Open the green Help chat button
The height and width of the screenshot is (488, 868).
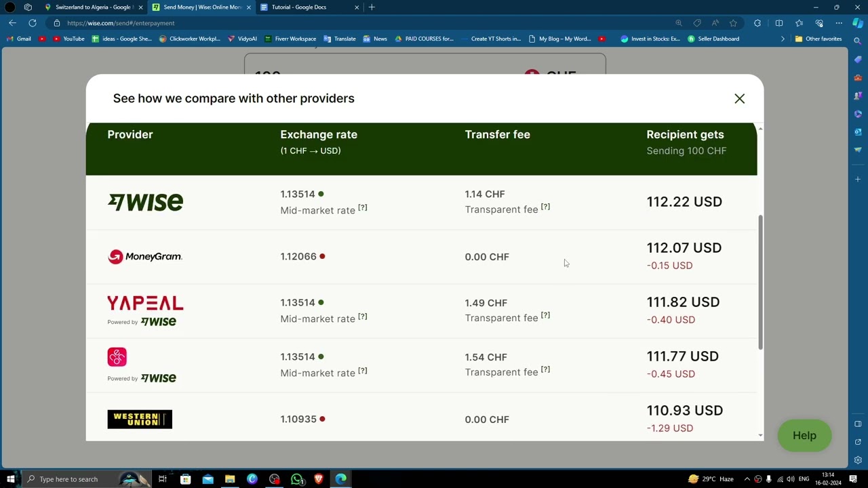coord(804,435)
